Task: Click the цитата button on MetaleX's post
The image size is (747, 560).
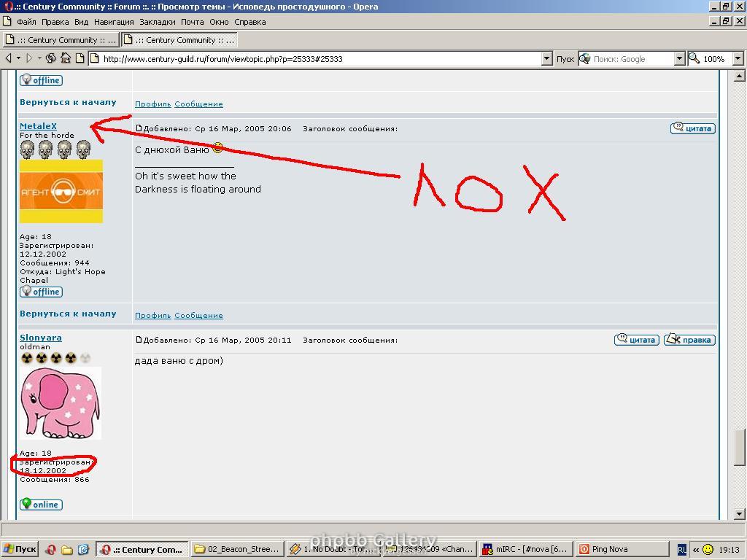Action: point(692,128)
